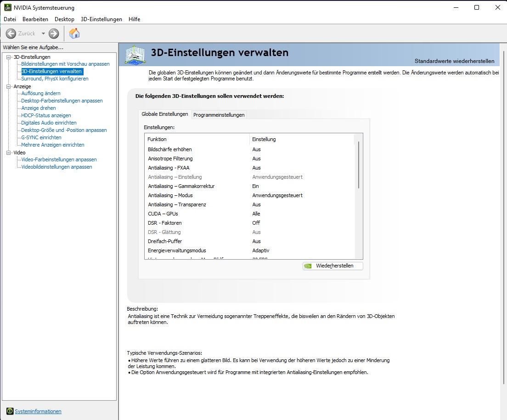Open Desktop-Größe und -Position anpassen
507x420 pixels.
pyautogui.click(x=64, y=130)
